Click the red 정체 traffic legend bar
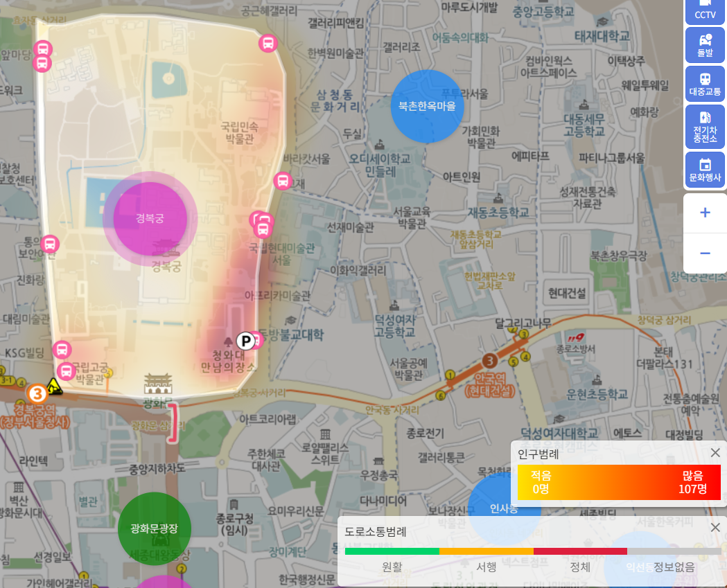 click(x=581, y=551)
